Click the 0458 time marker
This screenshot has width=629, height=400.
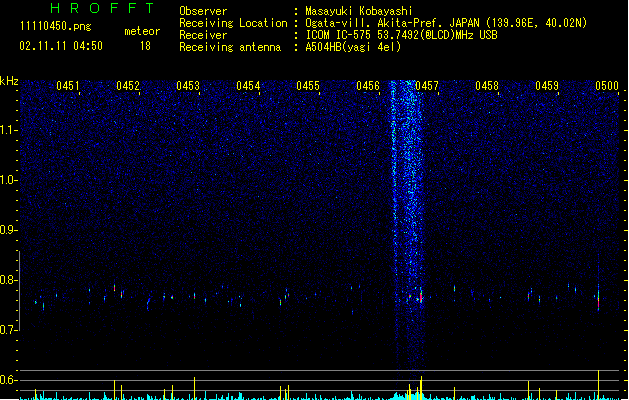(x=487, y=85)
